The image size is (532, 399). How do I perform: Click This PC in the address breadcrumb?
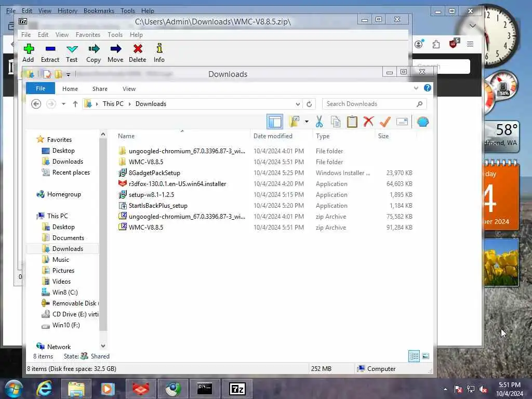pos(113,104)
